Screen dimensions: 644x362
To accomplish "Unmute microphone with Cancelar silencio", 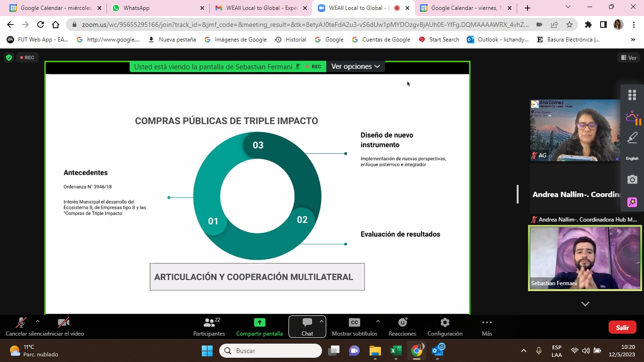I will pos(21,327).
